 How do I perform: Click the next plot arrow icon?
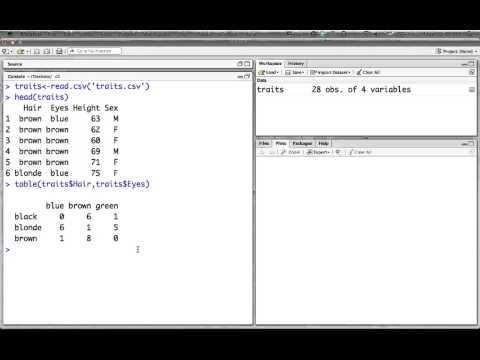point(272,152)
